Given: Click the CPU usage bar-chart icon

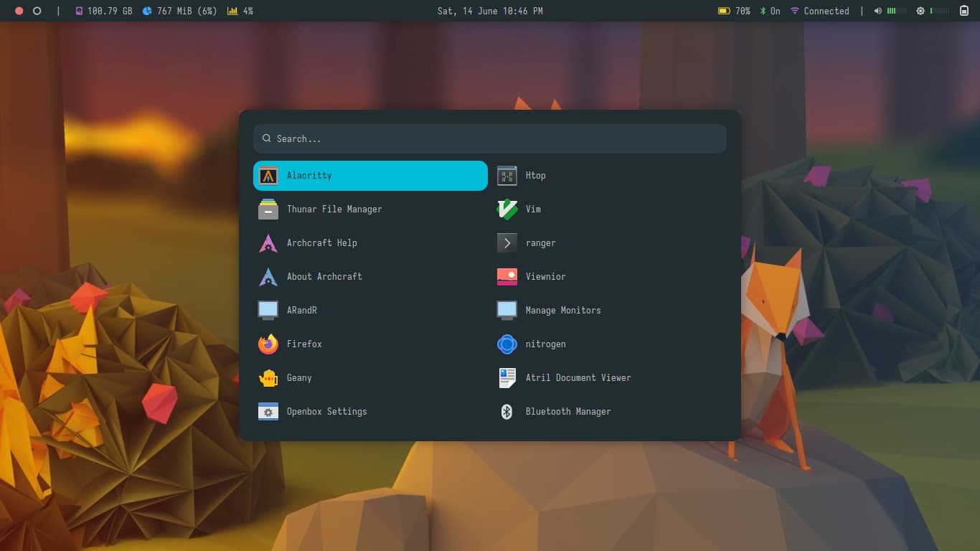Looking at the screenshot, I should (232, 11).
